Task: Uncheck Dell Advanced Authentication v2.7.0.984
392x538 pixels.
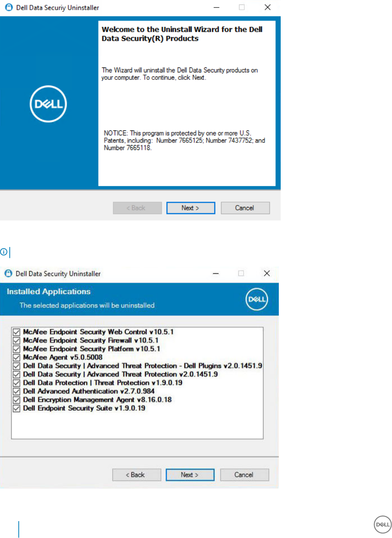Action: pos(16,391)
